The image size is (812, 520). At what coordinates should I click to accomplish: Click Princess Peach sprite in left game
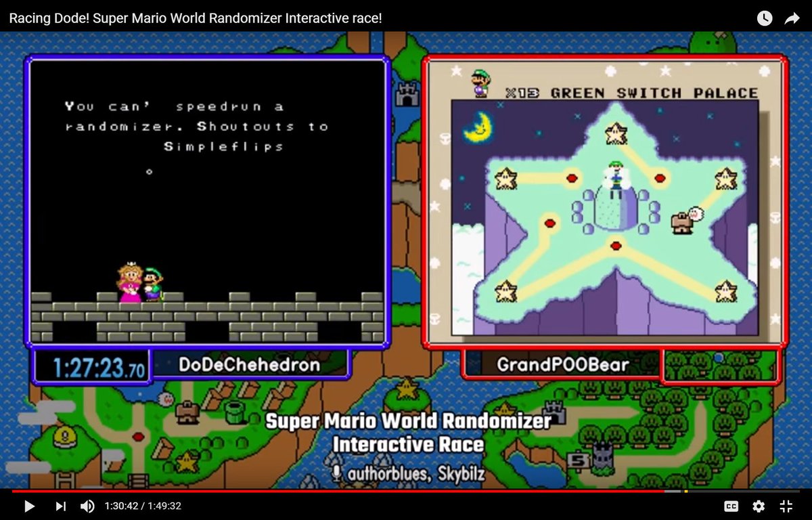click(x=129, y=282)
